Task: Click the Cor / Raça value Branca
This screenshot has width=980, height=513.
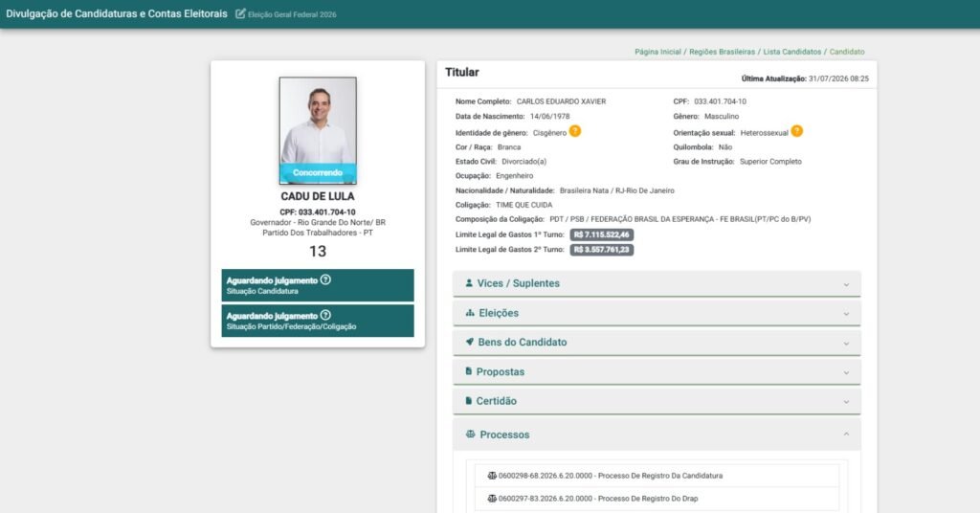Action: coord(509,147)
